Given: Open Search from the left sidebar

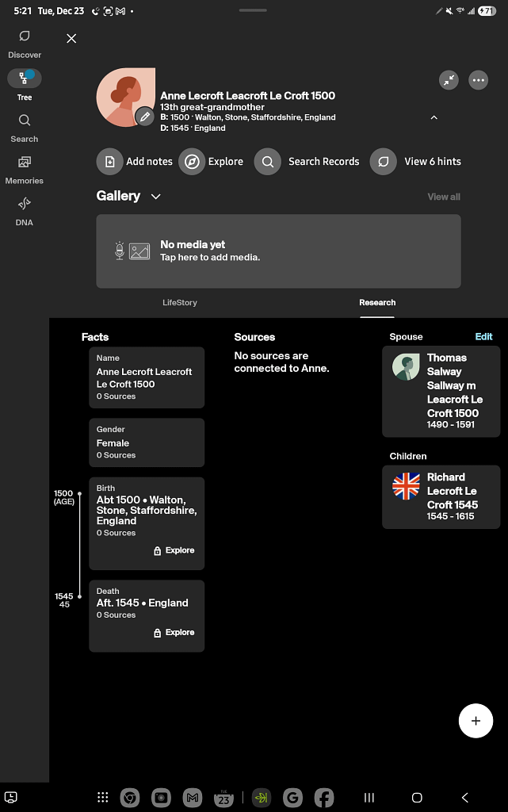Looking at the screenshot, I should coord(25,128).
